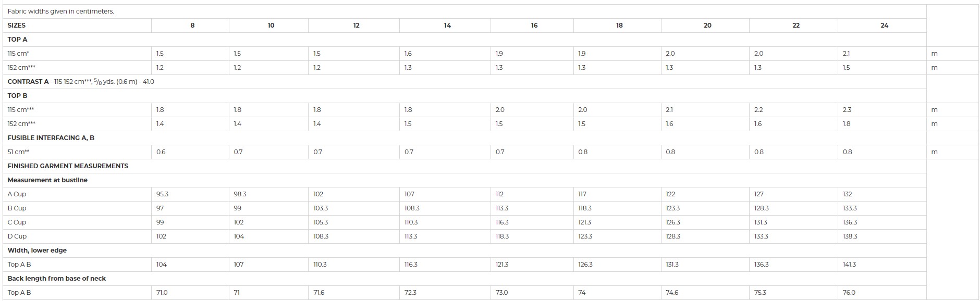The image size is (980, 301).
Task: Click the FINISHED GARMENT MEASUREMENTS heading
Action: pyautogui.click(x=68, y=166)
